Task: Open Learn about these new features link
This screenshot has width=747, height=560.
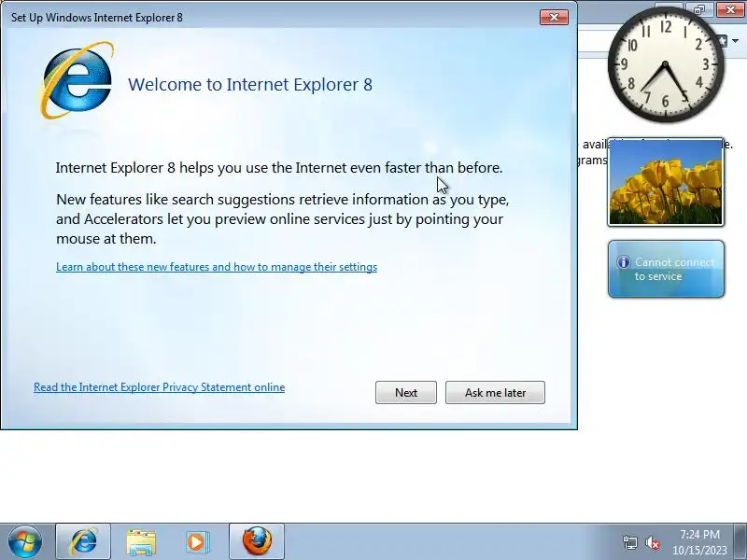Action: [x=217, y=267]
